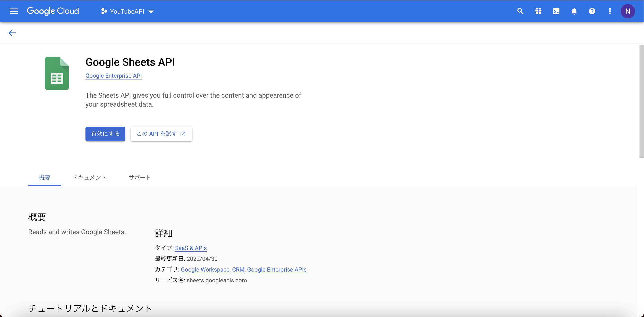Screen dimensions: 644x317
Task: Go back using the left arrow
Action: (12, 33)
